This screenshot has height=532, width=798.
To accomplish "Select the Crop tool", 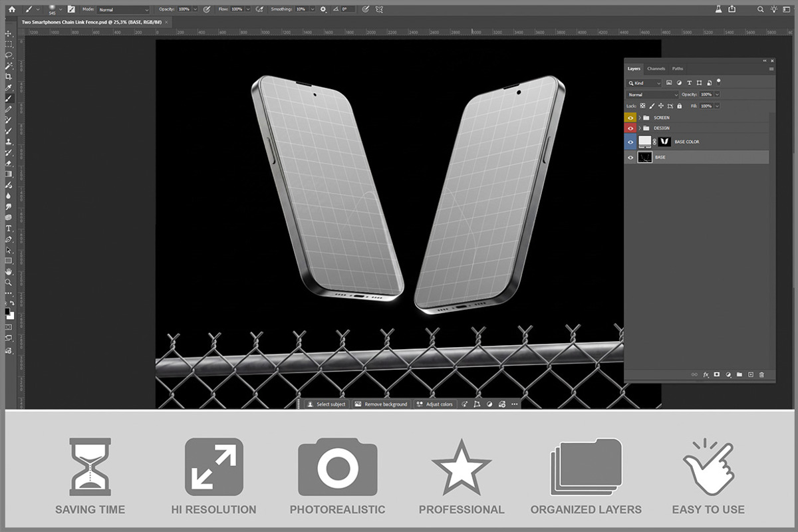I will point(9,76).
